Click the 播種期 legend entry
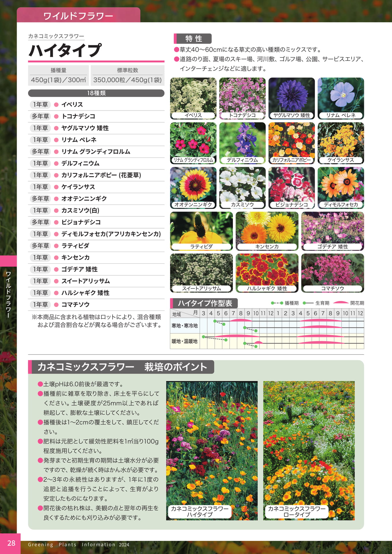Screen dimensions: 392x554 285,303
